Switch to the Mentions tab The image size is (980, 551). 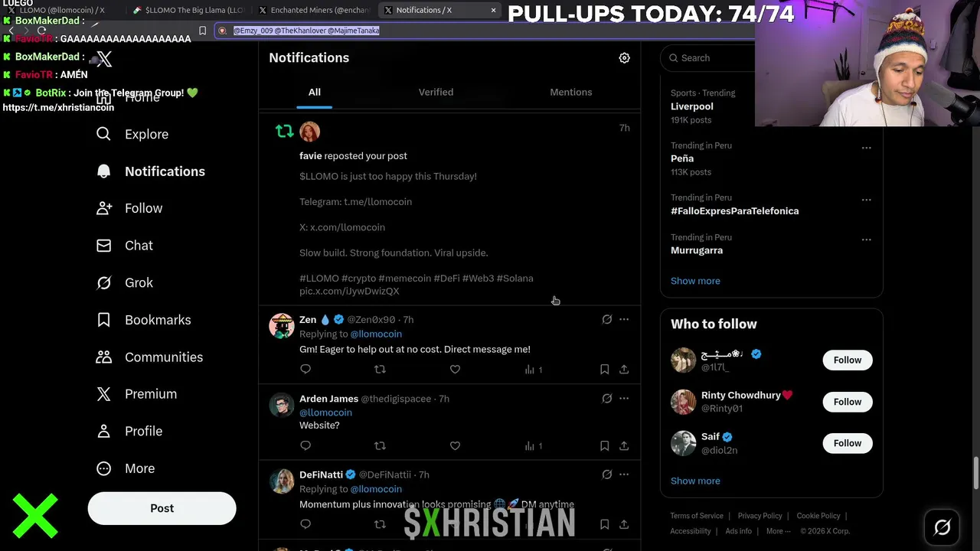click(x=571, y=92)
